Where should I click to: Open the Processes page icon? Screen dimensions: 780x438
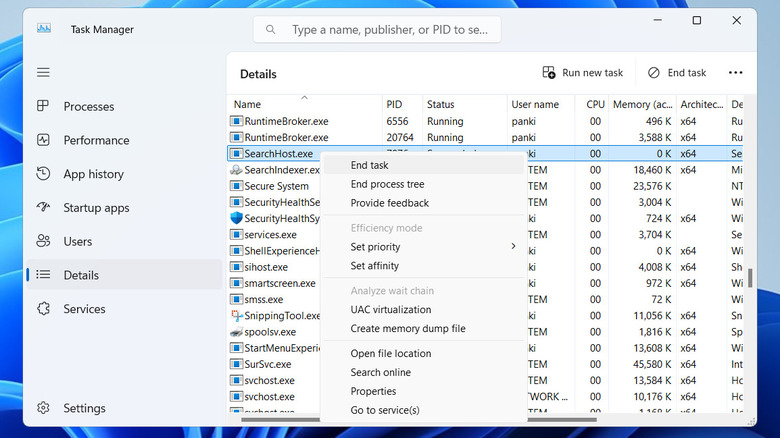(43, 106)
